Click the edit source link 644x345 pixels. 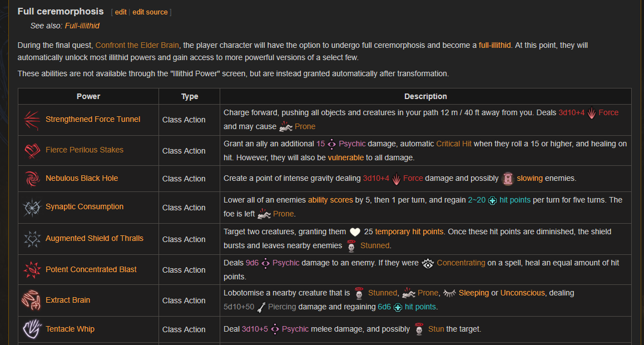150,12
